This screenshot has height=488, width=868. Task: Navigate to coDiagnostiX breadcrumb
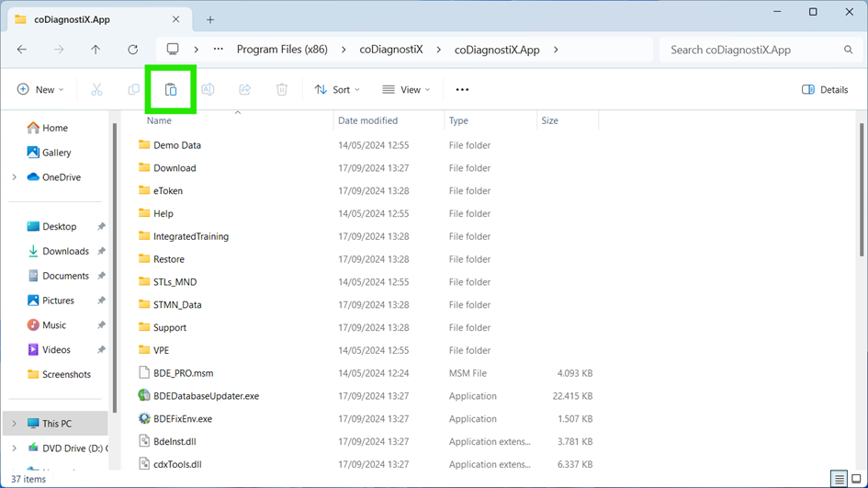[x=391, y=50]
